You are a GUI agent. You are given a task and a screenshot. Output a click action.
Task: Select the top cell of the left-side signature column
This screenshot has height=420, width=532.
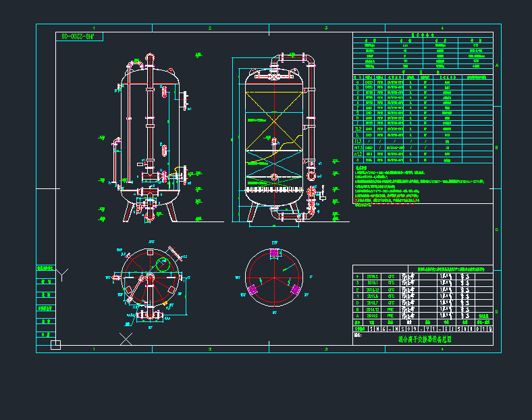pyautogui.click(x=45, y=268)
